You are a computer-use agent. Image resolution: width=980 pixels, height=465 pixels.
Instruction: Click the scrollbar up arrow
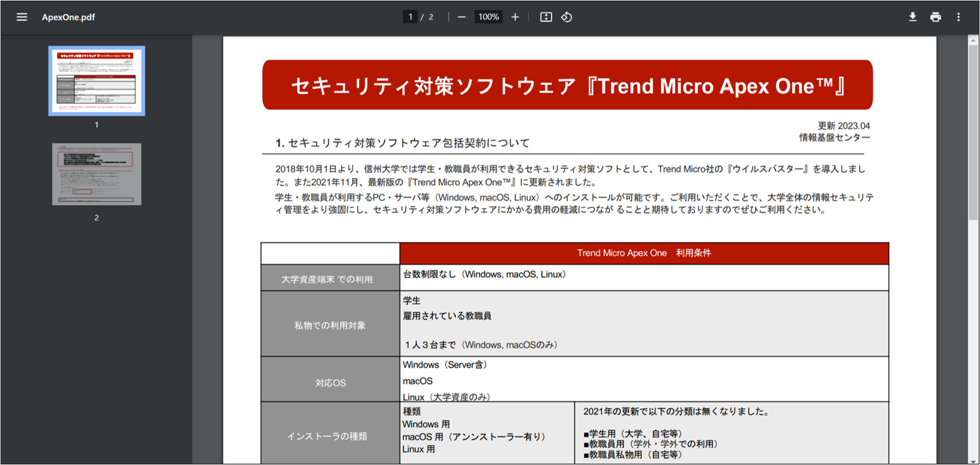[973, 41]
